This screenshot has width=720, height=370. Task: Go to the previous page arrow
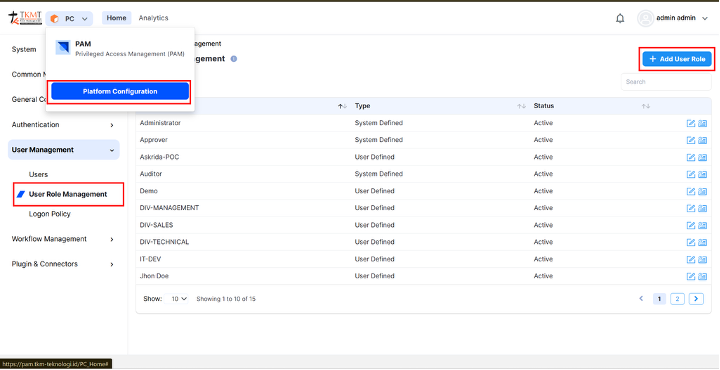(641, 299)
